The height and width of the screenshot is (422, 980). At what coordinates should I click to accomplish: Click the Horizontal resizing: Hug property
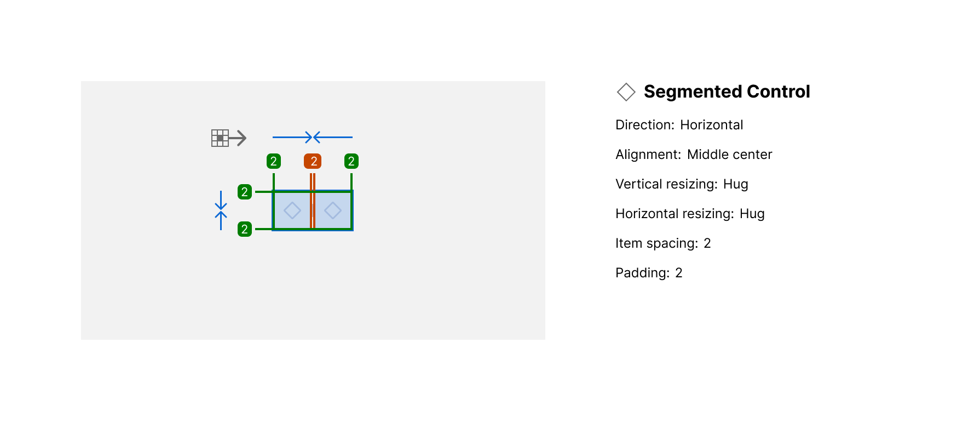[689, 214]
